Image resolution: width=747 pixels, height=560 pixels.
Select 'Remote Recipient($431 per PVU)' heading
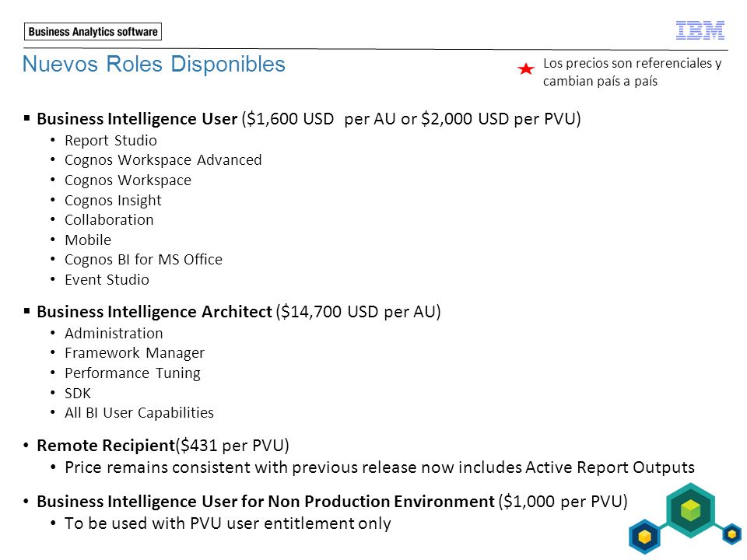163,445
